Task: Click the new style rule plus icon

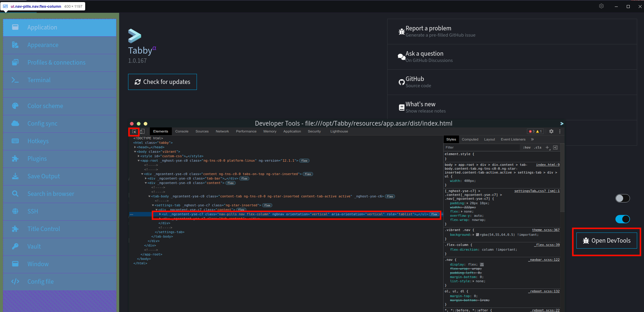Action: click(x=547, y=147)
